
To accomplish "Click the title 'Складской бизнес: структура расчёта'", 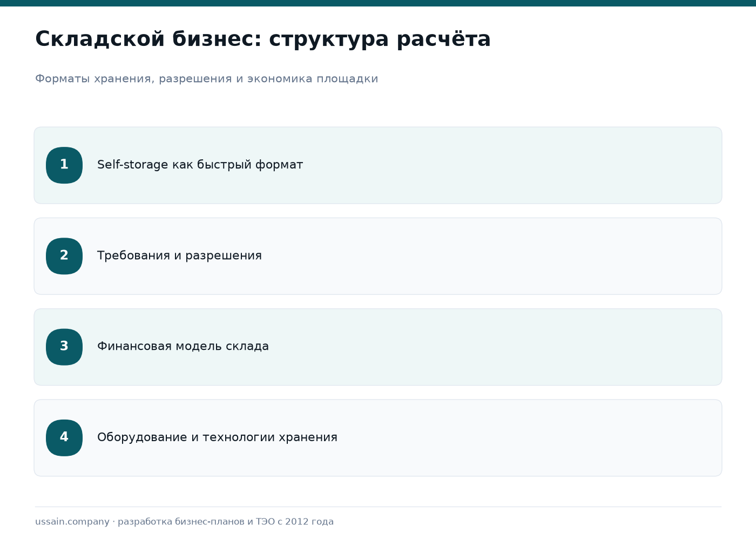I will coord(263,39).
